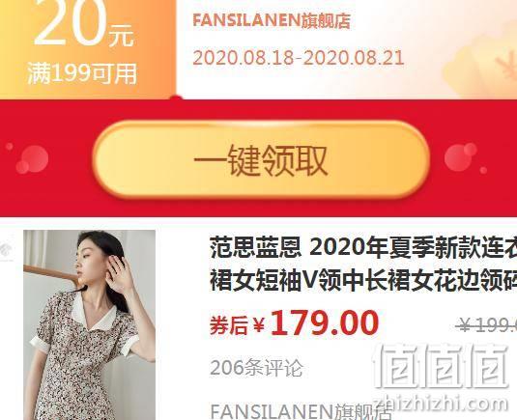Visit FANSILANEN旗舰店 link below the reviews

[x=302, y=411]
